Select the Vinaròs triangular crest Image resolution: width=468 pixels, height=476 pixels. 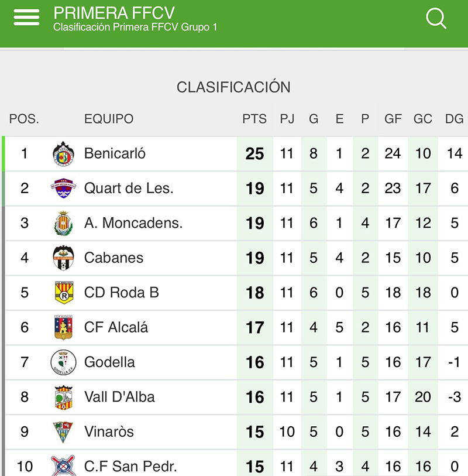(x=63, y=432)
